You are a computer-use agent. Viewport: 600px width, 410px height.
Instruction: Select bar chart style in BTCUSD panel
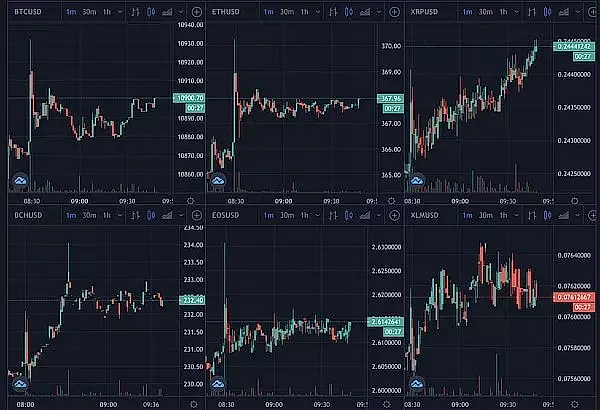pyautogui.click(x=135, y=12)
